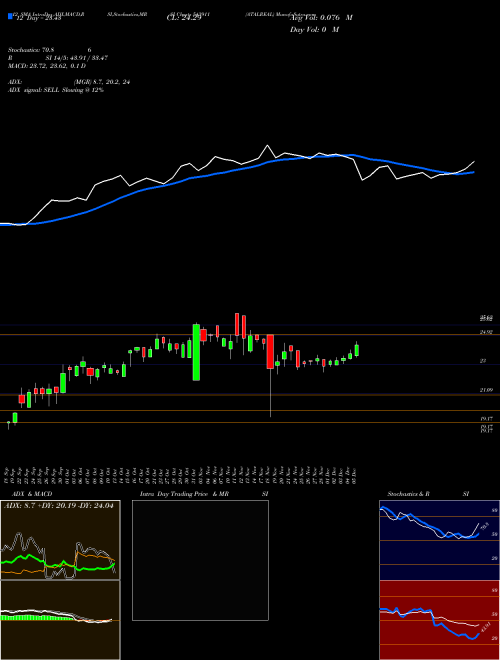Select the 'Stochastics: 70.8' reading

point(33,50)
